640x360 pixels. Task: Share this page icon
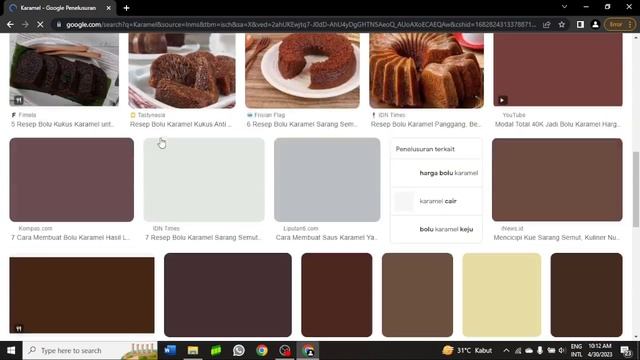[x=547, y=24]
